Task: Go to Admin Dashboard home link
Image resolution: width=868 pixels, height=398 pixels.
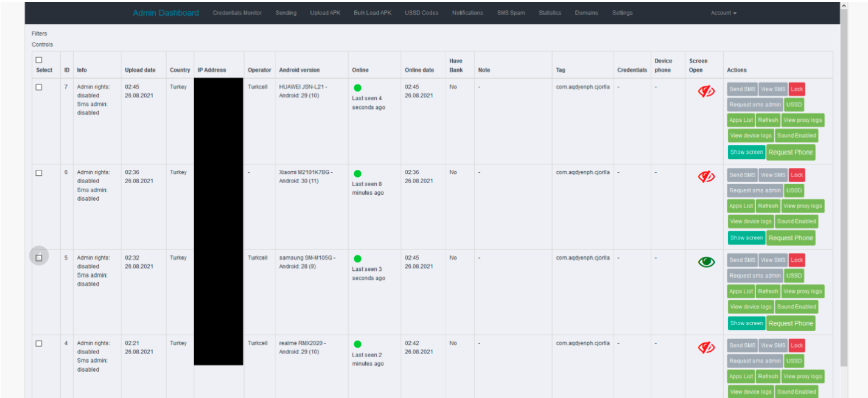Action: (x=166, y=13)
